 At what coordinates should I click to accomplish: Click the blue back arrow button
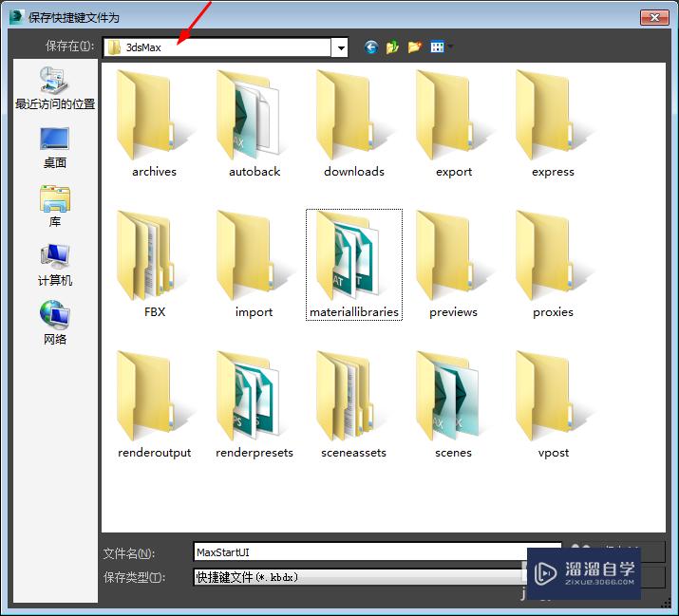[371, 47]
